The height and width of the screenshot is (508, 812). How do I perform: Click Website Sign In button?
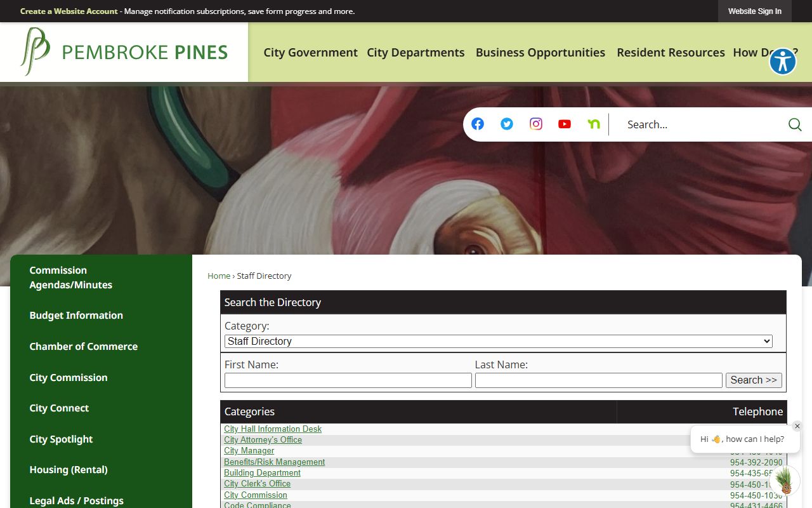[x=755, y=11]
